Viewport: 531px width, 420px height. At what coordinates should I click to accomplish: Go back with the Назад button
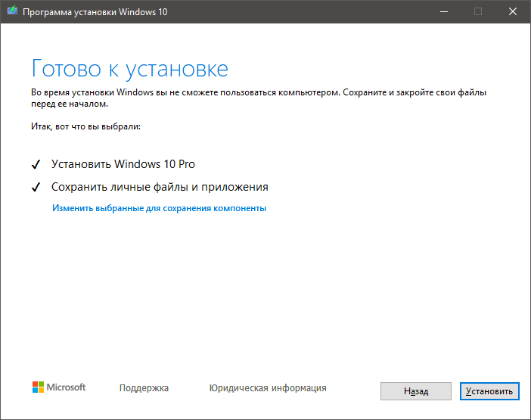click(x=416, y=391)
